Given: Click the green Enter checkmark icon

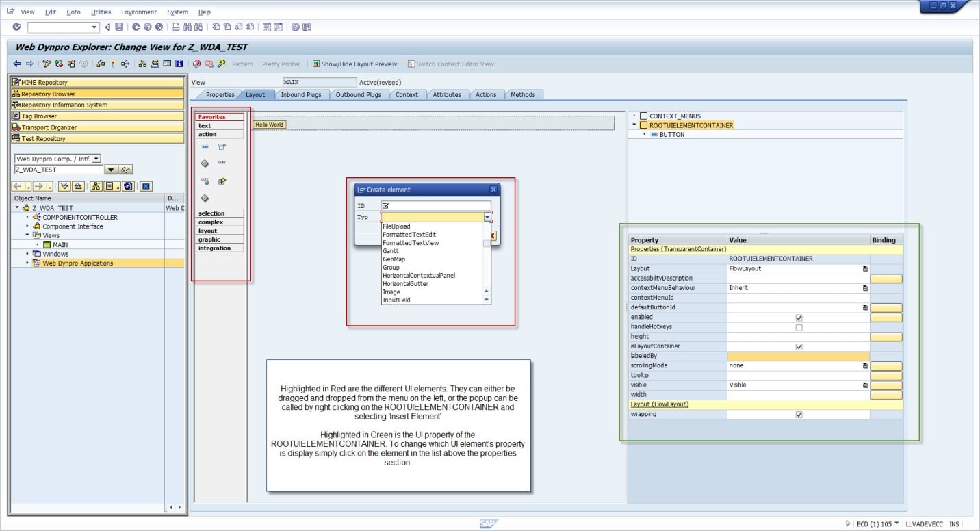Looking at the screenshot, I should pos(16,27).
